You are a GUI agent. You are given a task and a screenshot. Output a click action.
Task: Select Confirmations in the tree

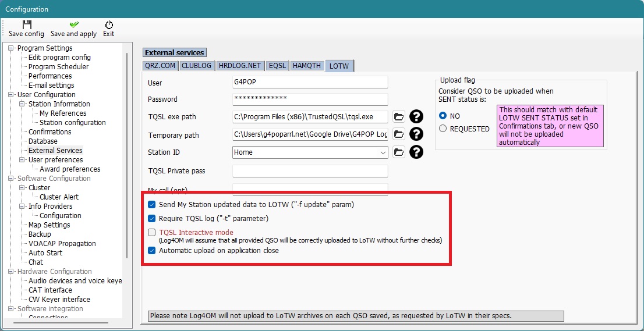tap(49, 132)
